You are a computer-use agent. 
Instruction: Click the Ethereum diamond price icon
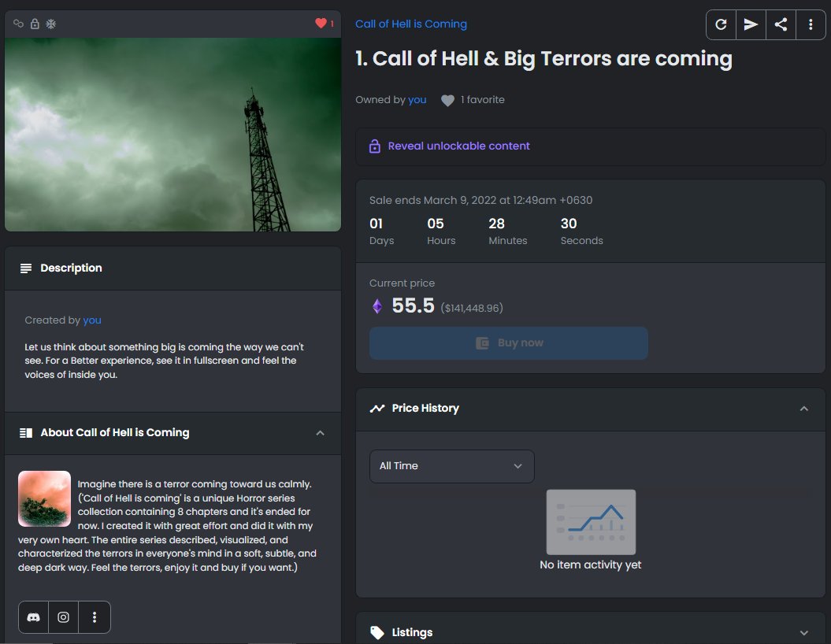[x=377, y=306]
